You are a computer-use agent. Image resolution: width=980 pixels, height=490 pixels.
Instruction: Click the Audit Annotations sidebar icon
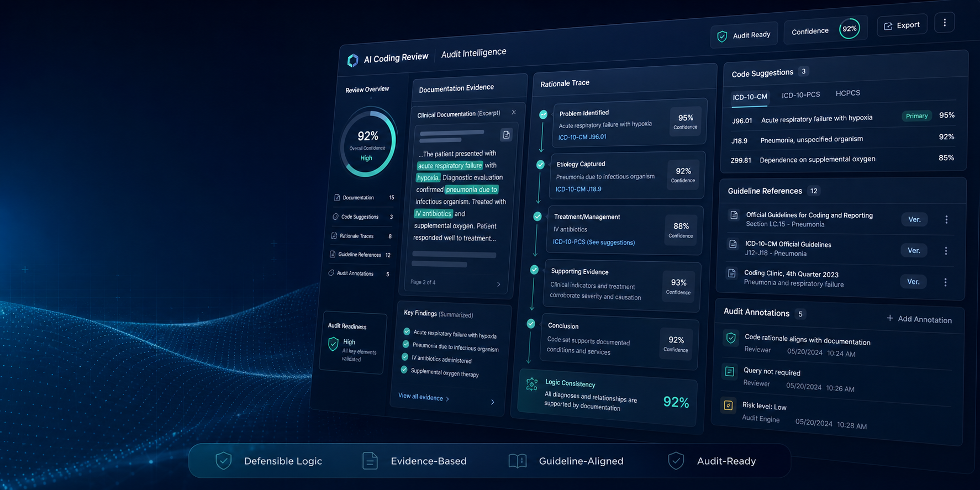pyautogui.click(x=331, y=273)
